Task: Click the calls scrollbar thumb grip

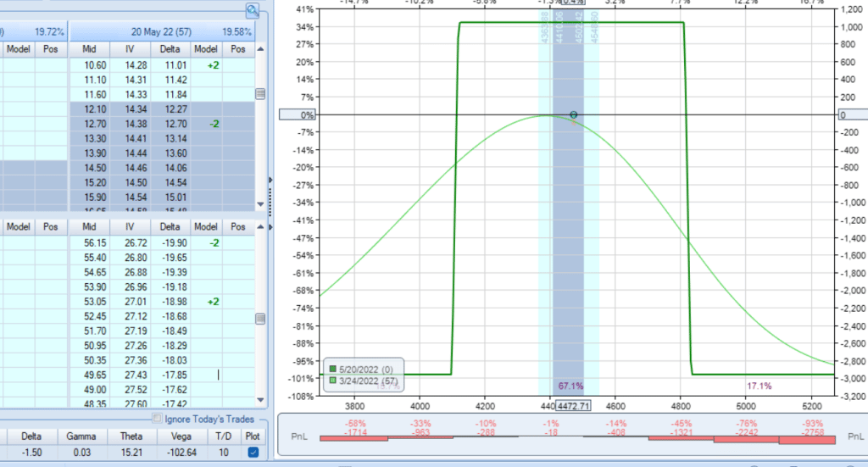Action: click(261, 93)
